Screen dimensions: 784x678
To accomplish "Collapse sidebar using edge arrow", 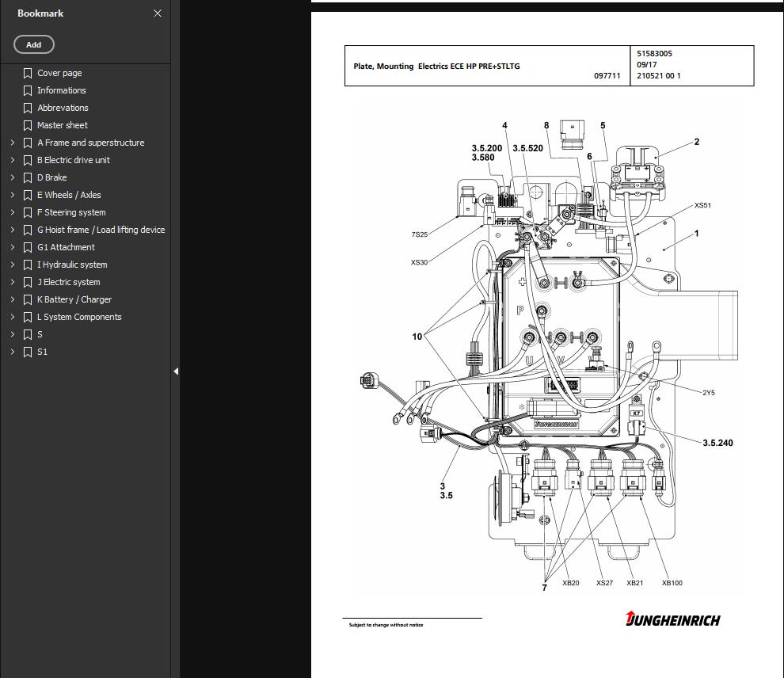I will point(176,371).
